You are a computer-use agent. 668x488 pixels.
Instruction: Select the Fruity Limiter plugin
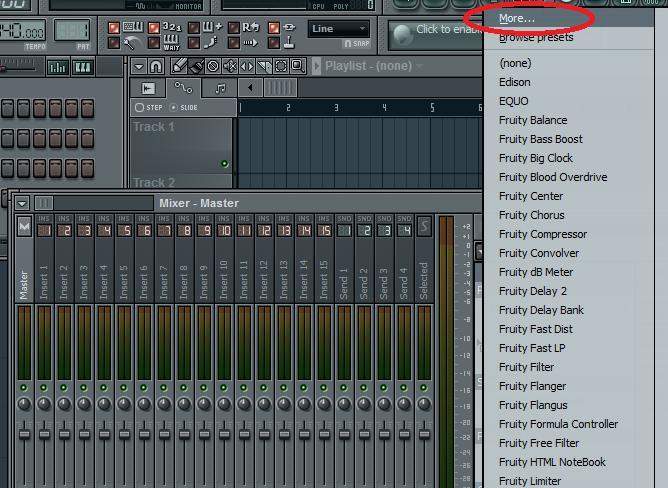click(530, 481)
